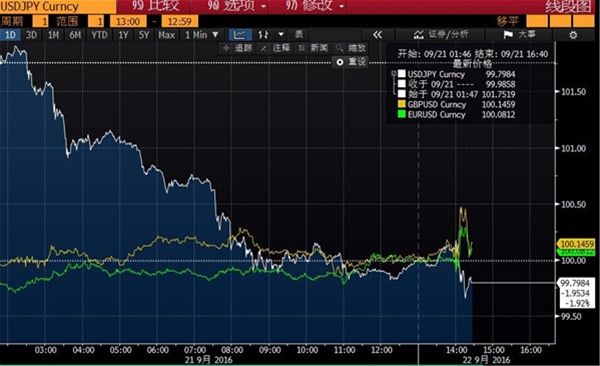The image size is (600, 366).
Task: Open chart settings gear
Action: (x=573, y=35)
